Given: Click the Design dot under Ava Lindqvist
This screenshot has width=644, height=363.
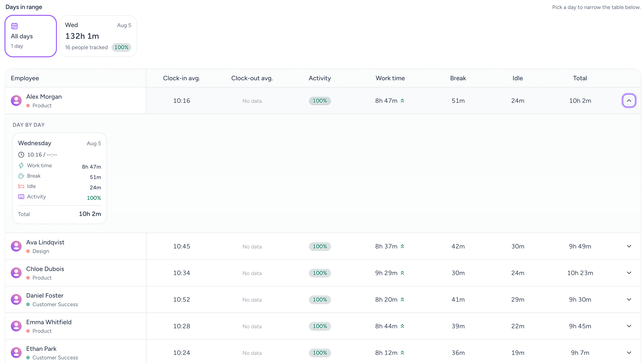Looking at the screenshot, I should tap(28, 251).
